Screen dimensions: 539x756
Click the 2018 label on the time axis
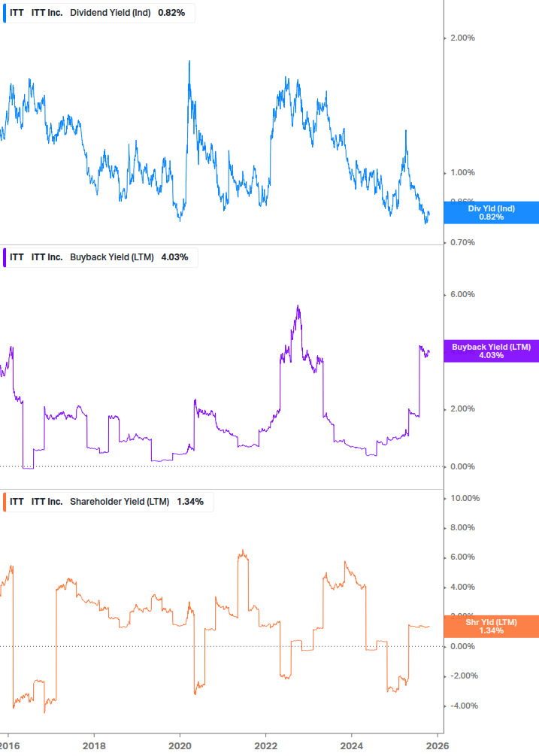[93, 745]
